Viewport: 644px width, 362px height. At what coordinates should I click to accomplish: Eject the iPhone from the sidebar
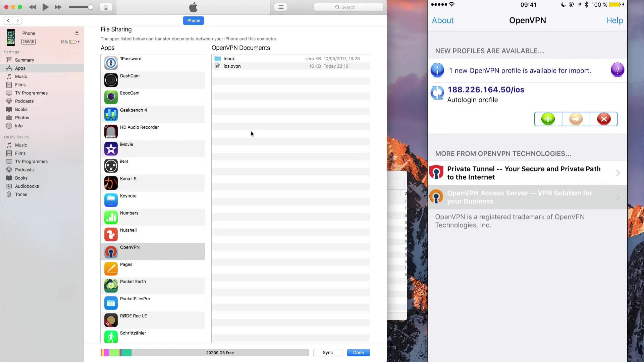coord(76,33)
